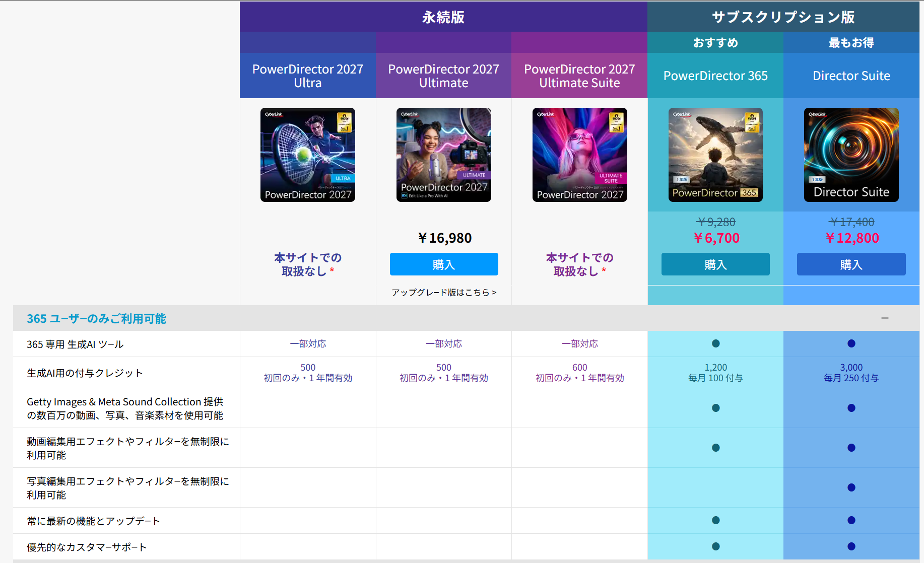The height and width of the screenshot is (563, 924).
Task: Click the 1,200 毎月 100 付与 cell
Action: tap(715, 373)
